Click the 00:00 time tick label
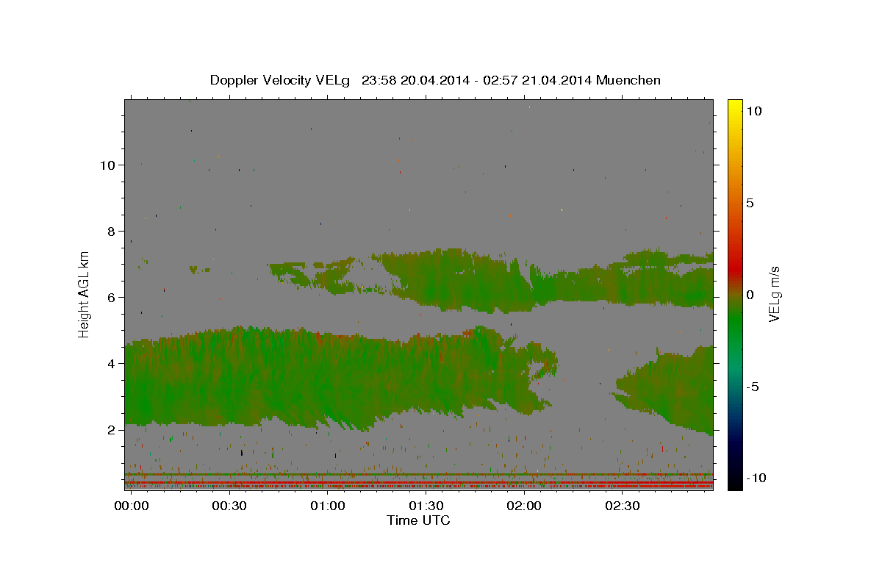Image resolution: width=882 pixels, height=588 pixels. click(x=131, y=506)
